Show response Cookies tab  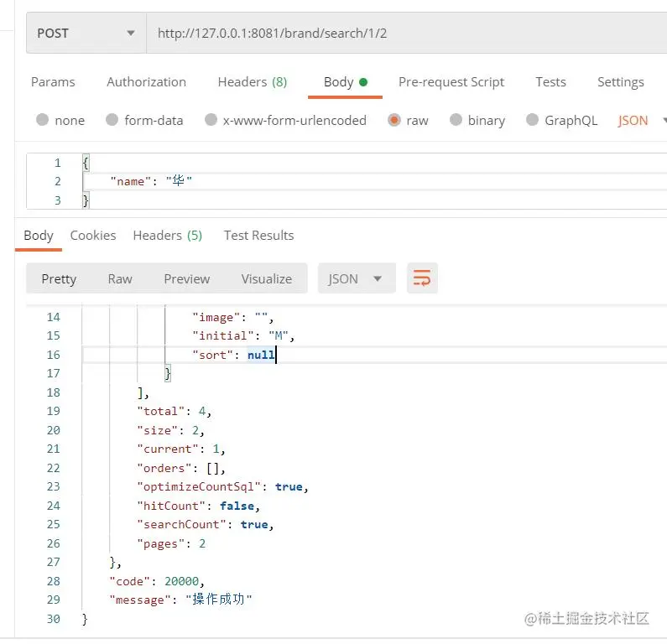(x=93, y=235)
